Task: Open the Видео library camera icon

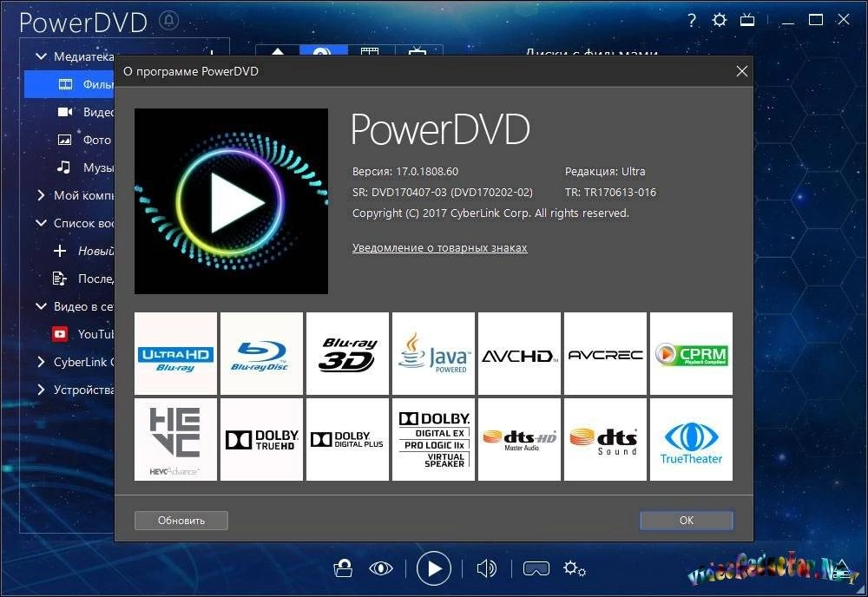Action: click(x=65, y=112)
